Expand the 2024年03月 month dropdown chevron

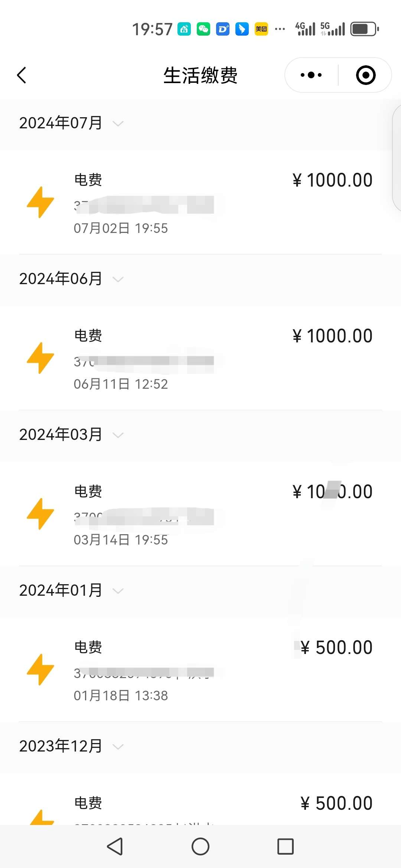118,435
